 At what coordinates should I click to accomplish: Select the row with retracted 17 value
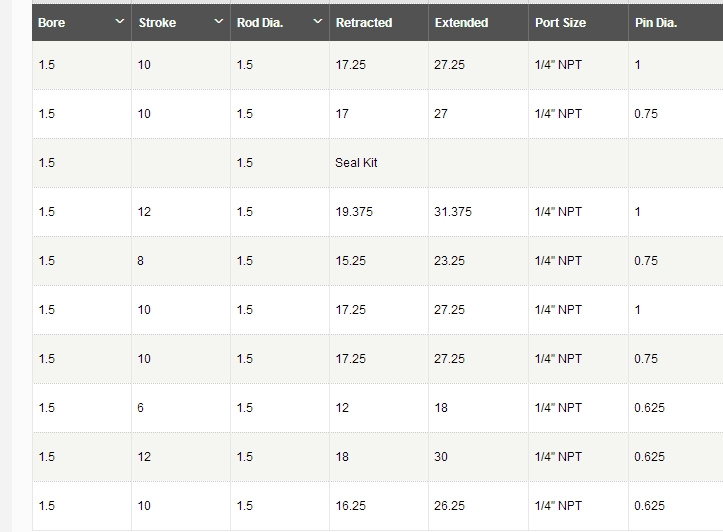coord(378,113)
